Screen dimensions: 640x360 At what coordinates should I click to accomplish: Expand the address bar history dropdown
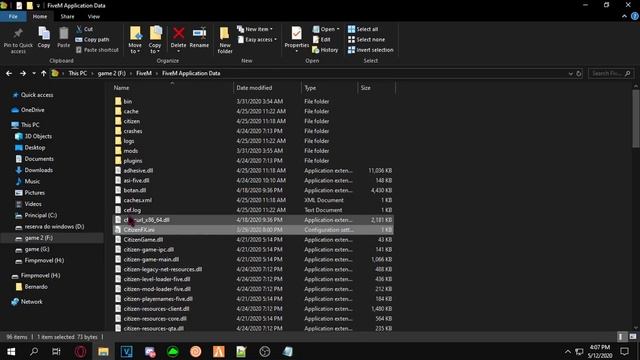pos(570,73)
